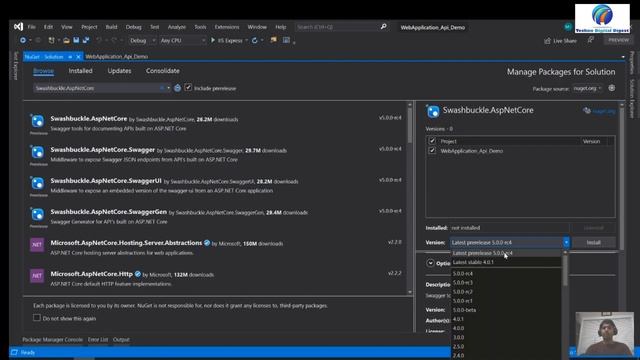The height and width of the screenshot is (360, 640).
Task: Switch to WebApplication_Api_Demo document tab
Action: click(117, 57)
